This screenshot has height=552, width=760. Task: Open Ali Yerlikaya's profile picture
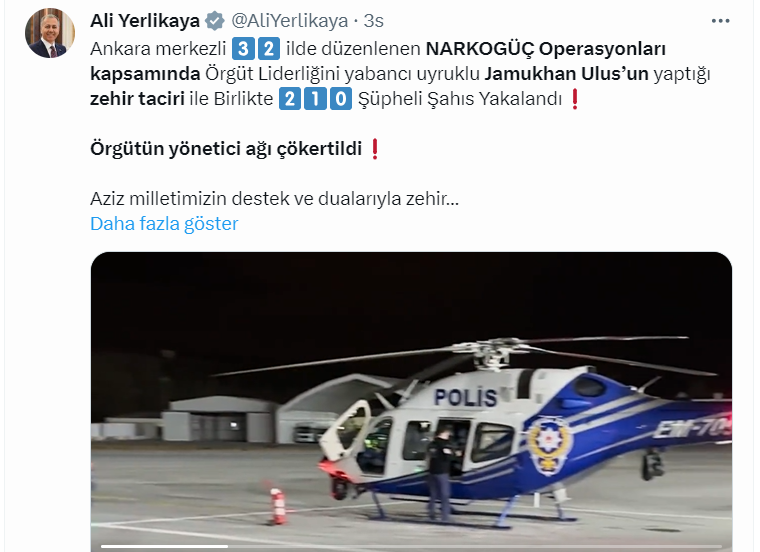(x=50, y=33)
